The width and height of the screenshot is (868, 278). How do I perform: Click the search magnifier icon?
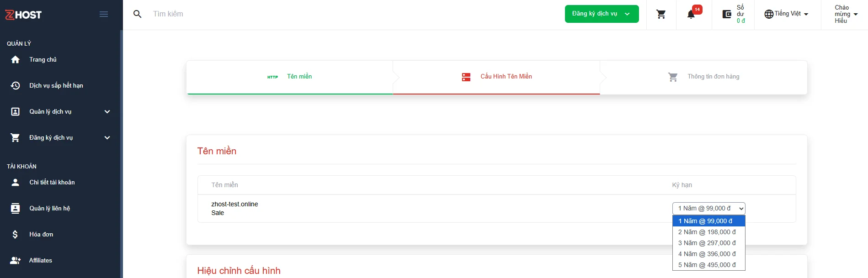pyautogui.click(x=137, y=14)
